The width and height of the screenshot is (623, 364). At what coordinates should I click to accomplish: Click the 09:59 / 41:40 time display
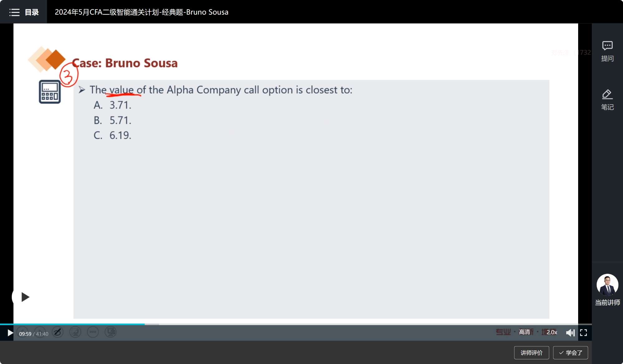34,334
